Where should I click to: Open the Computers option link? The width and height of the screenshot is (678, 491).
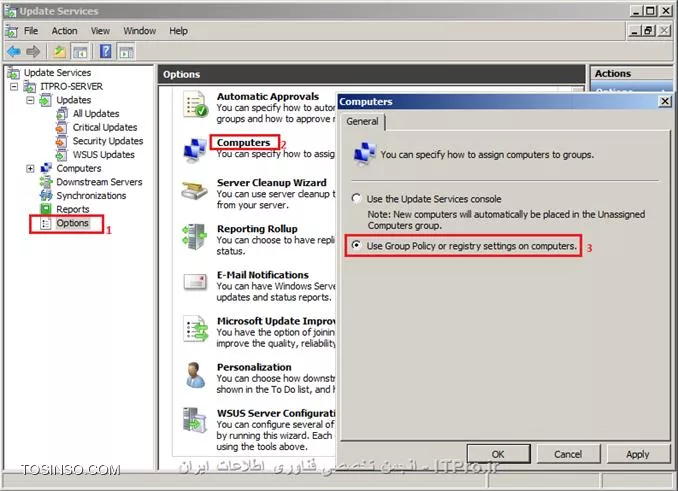click(243, 143)
